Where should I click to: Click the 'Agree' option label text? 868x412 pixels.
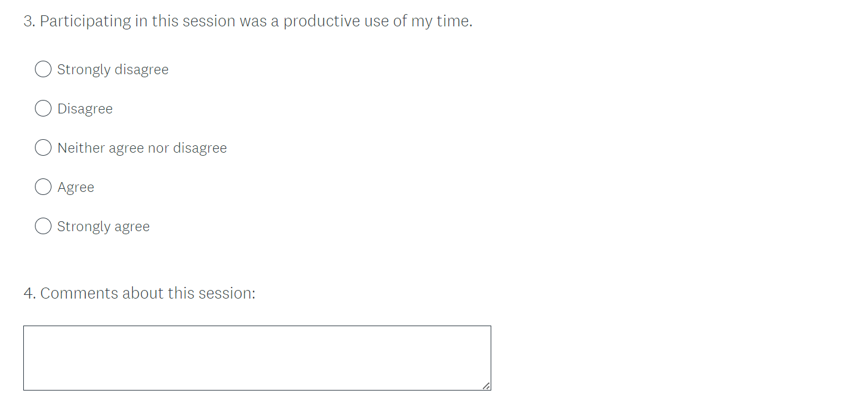(x=76, y=188)
